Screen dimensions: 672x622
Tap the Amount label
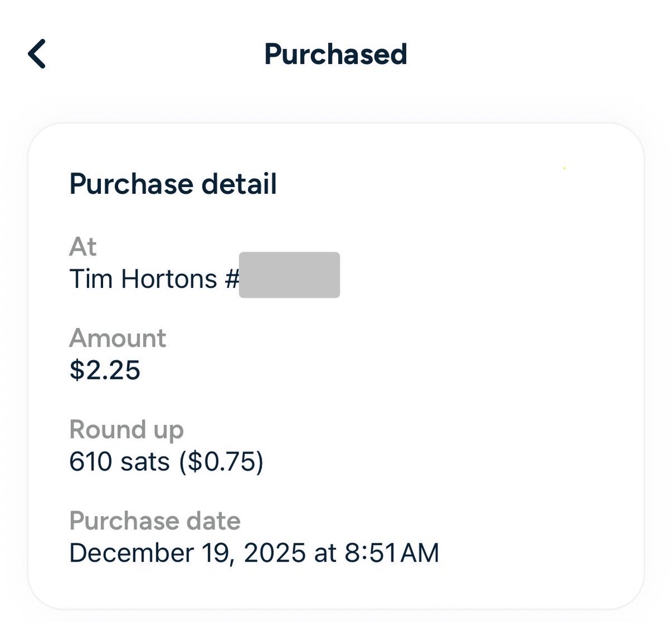click(118, 338)
